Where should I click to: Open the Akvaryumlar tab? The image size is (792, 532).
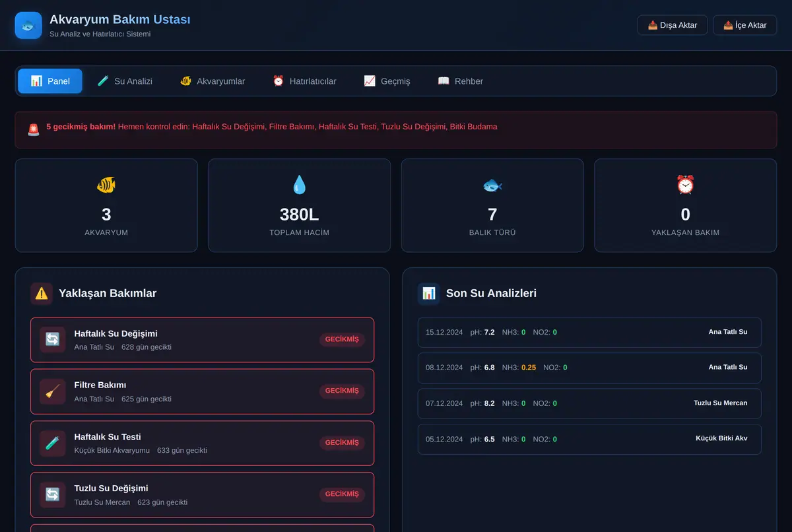[x=213, y=81]
